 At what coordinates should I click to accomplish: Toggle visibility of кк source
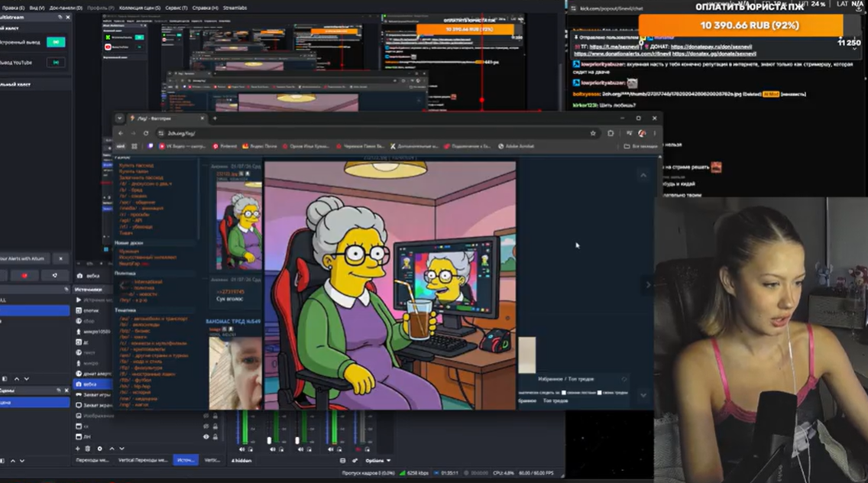(206, 426)
